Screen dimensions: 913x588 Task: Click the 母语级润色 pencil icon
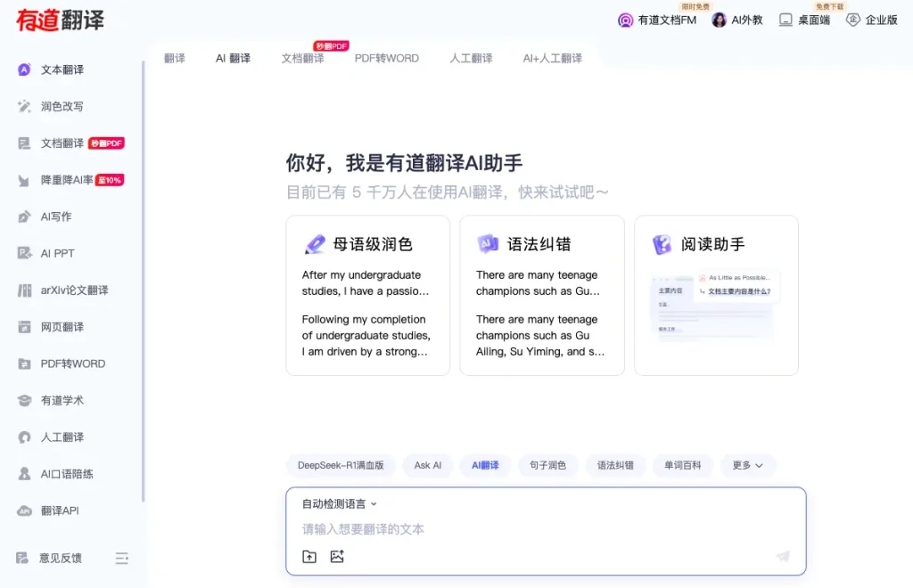pos(315,244)
